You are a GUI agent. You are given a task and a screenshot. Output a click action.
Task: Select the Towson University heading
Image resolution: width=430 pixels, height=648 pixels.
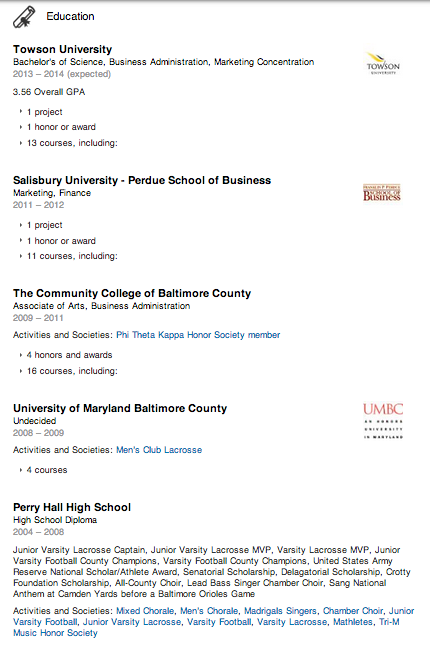(62, 49)
